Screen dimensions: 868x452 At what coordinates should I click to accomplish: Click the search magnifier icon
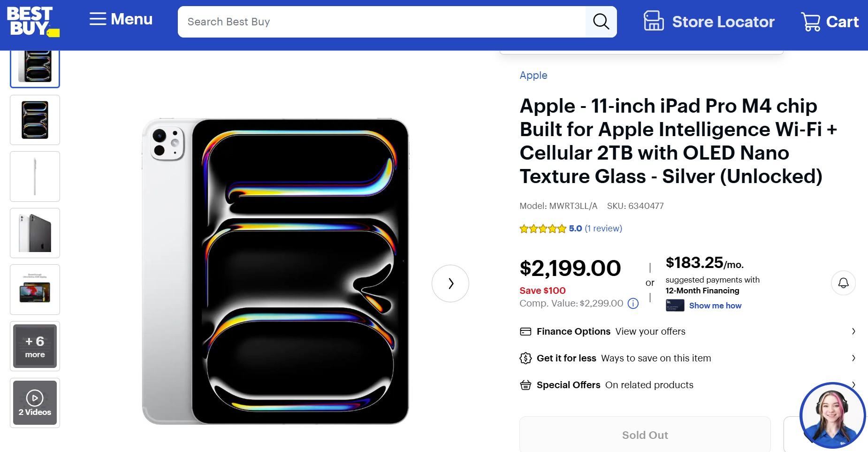(601, 22)
